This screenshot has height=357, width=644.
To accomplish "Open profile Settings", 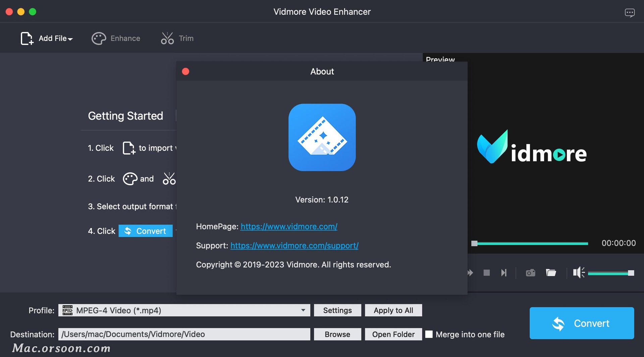I will pyautogui.click(x=337, y=310).
